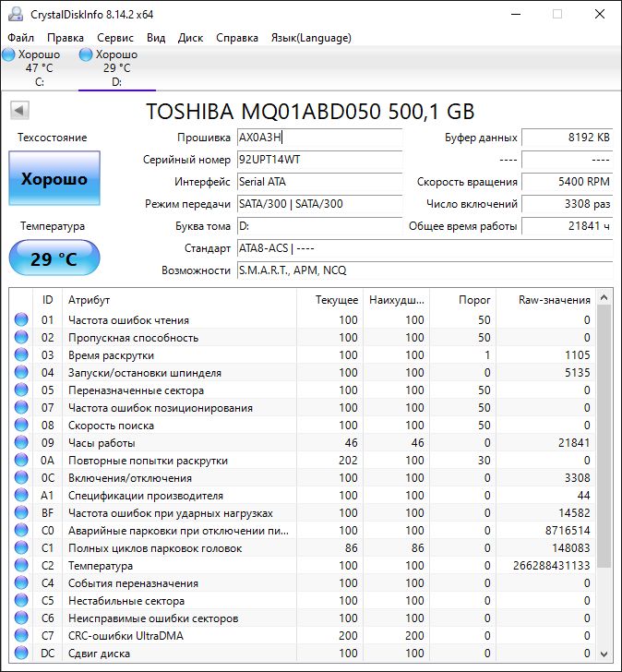Click status orb for CRC-ошибки UltraDMA row
Screen dimensions: 622x672
(x=21, y=636)
